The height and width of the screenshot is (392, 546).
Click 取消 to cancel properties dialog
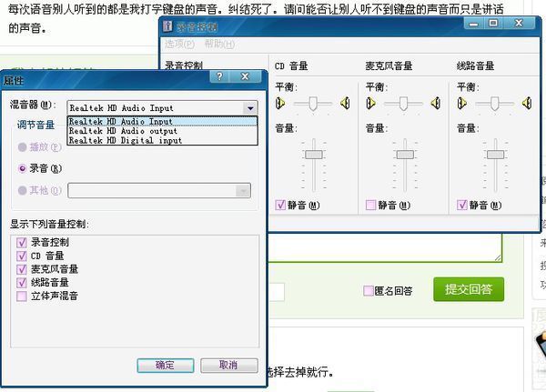[x=229, y=366]
